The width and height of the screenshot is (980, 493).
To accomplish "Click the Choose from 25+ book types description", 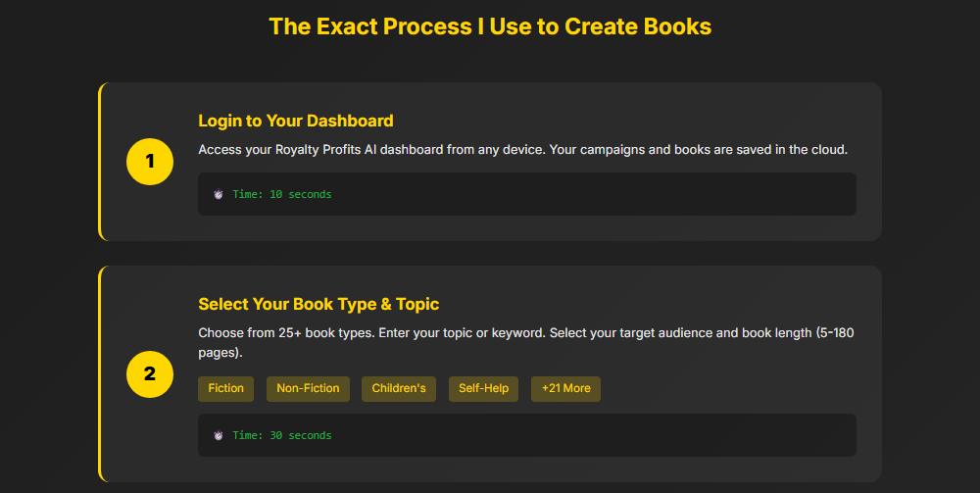I will click(525, 333).
